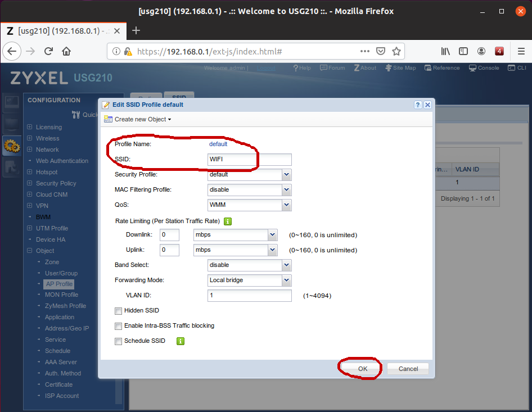The height and width of the screenshot is (412, 532).
Task: Open the Dashboard sidebar icon
Action: [x=12, y=102]
